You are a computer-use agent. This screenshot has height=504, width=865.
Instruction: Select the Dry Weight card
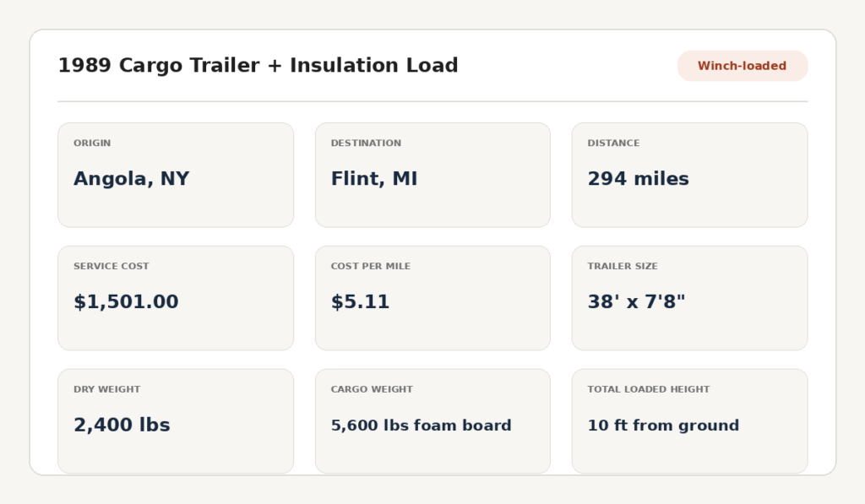[x=176, y=420]
